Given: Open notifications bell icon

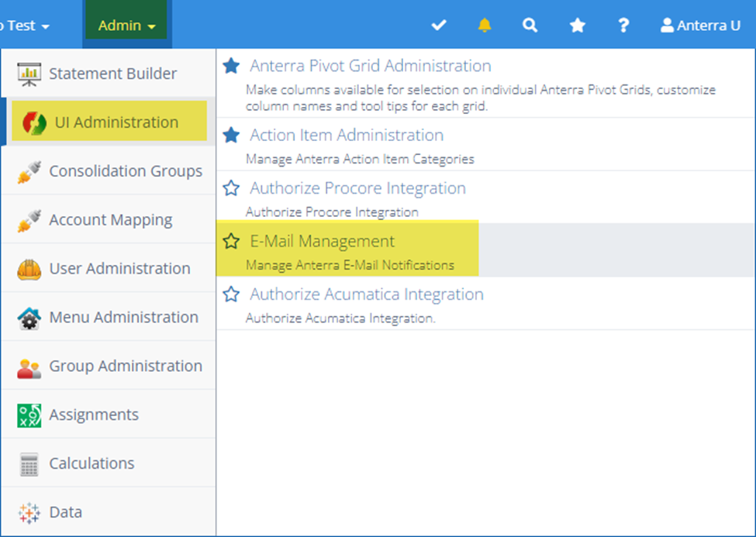Looking at the screenshot, I should pos(485,25).
